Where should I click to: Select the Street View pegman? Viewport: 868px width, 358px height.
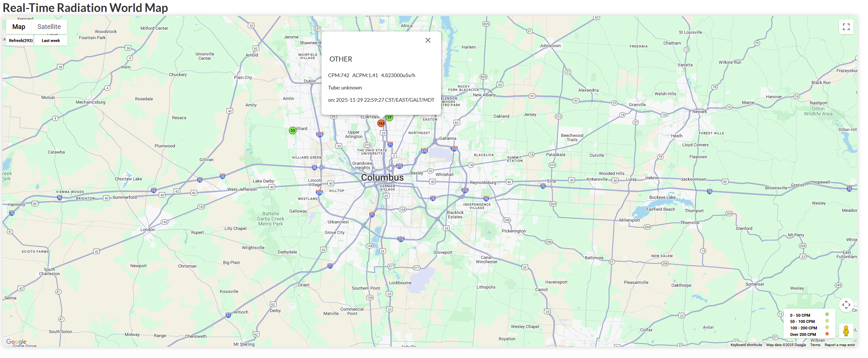846,331
